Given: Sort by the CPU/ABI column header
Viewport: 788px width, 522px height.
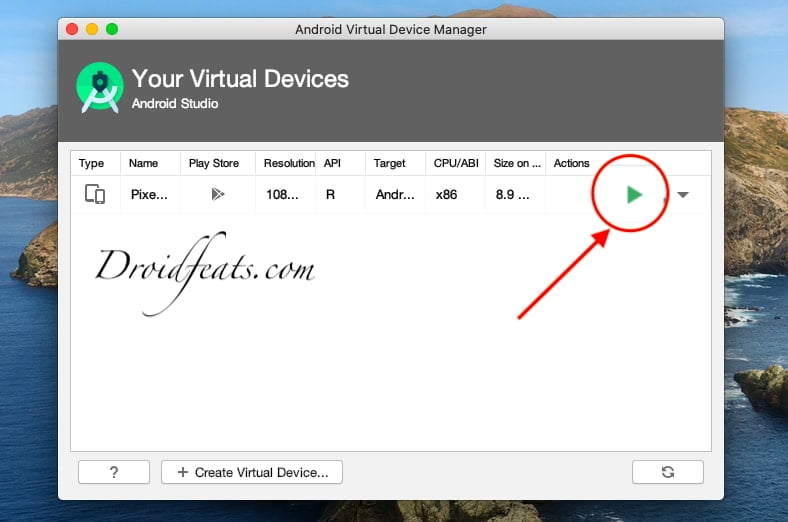Looking at the screenshot, I should click(456, 163).
